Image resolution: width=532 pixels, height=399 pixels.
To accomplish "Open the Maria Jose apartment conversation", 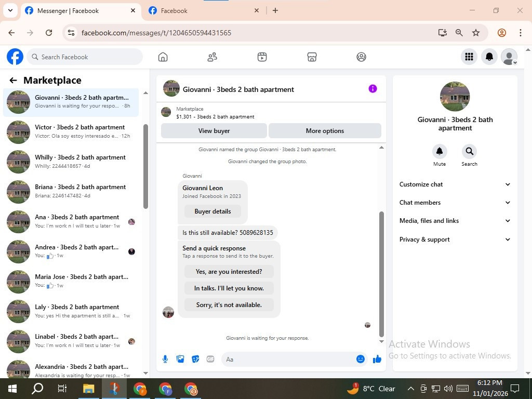I will point(71,281).
